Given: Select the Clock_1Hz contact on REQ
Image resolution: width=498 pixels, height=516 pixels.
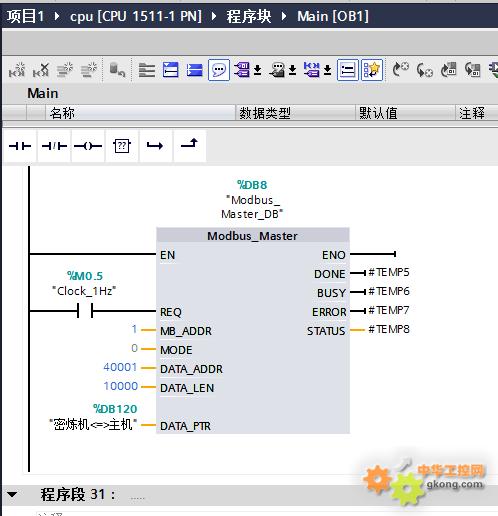Looking at the screenshot, I should (x=85, y=311).
